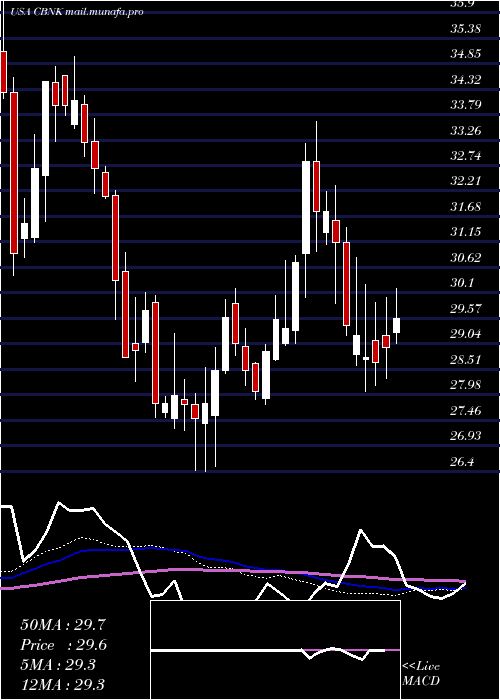This screenshot has width=500, height=700.
Task: Click the 27.46 price axis label
Action: coord(466,410)
